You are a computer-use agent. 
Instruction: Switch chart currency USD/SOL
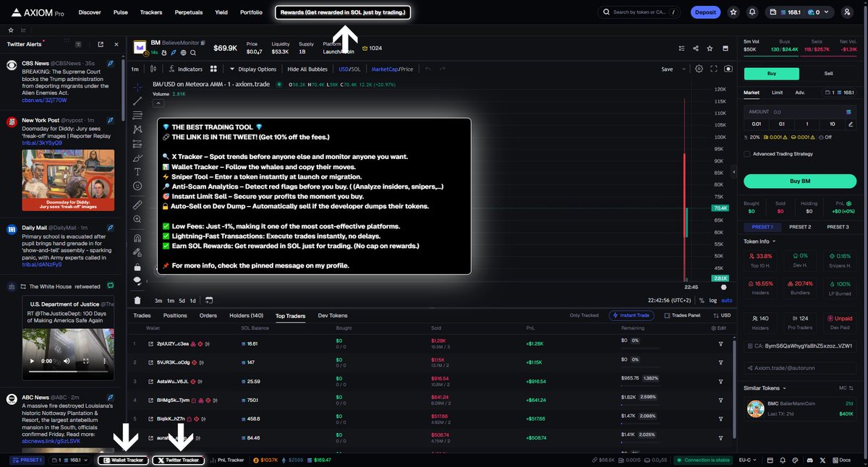[349, 69]
